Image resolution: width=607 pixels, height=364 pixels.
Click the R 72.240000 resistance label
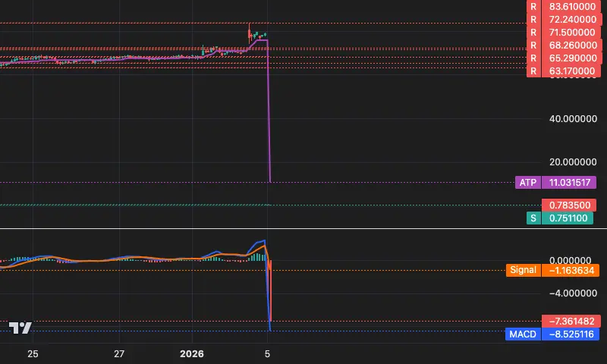(x=564, y=20)
